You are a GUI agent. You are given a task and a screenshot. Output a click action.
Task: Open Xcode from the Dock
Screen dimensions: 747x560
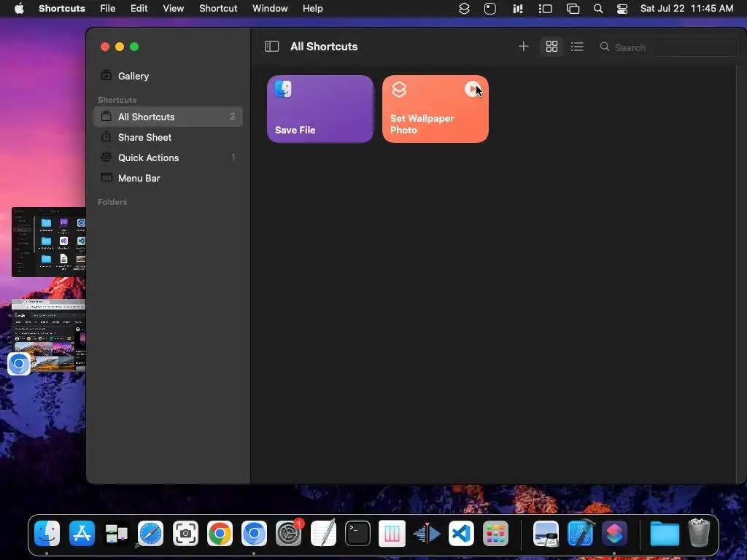tap(580, 533)
